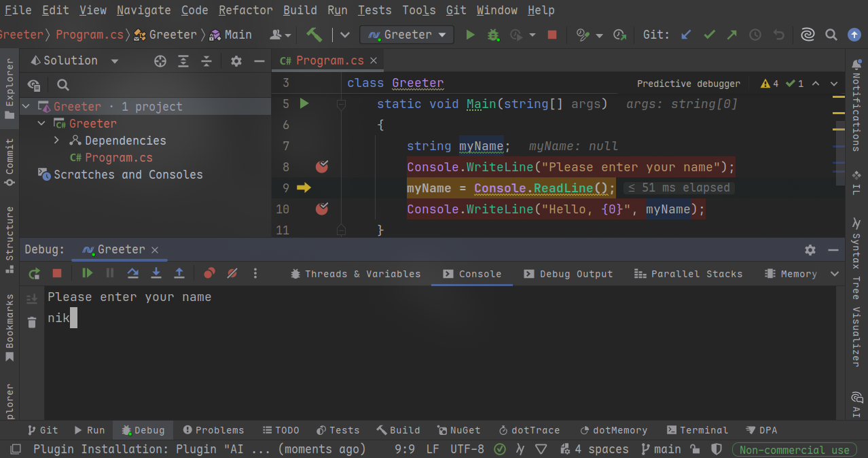Image resolution: width=868 pixels, height=458 pixels.
Task: Open the Refactor menu
Action: [x=245, y=10]
